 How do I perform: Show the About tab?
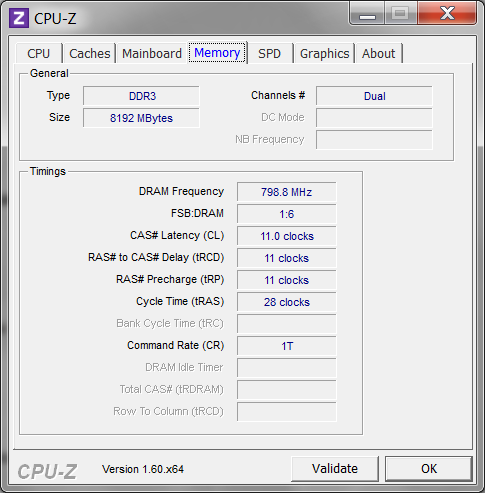pyautogui.click(x=379, y=53)
